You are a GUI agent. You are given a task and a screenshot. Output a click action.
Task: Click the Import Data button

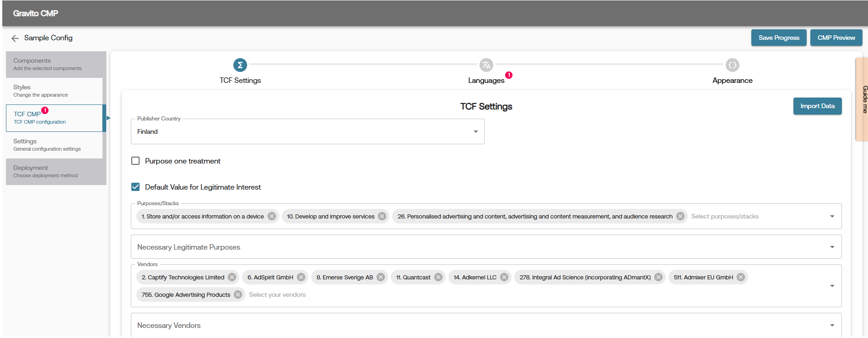[x=817, y=106]
